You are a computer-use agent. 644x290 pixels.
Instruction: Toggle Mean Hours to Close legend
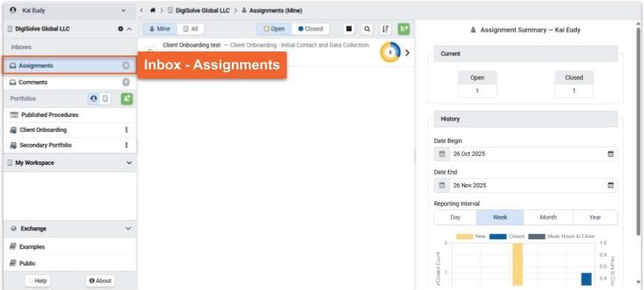pos(561,236)
